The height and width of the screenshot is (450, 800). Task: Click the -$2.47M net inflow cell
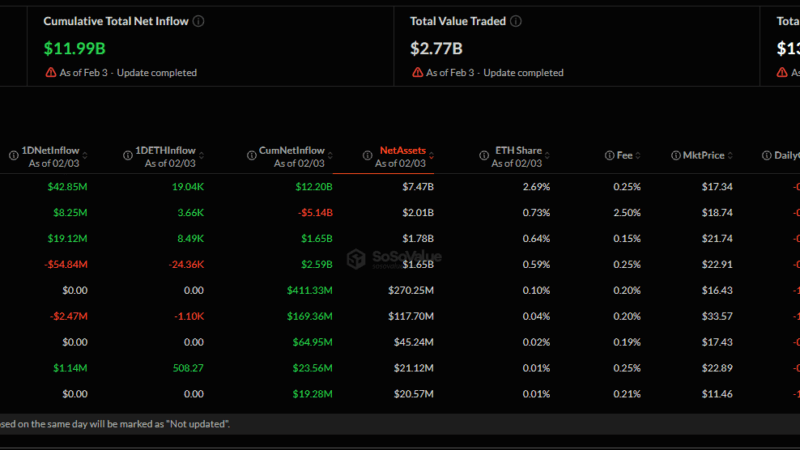(x=69, y=316)
